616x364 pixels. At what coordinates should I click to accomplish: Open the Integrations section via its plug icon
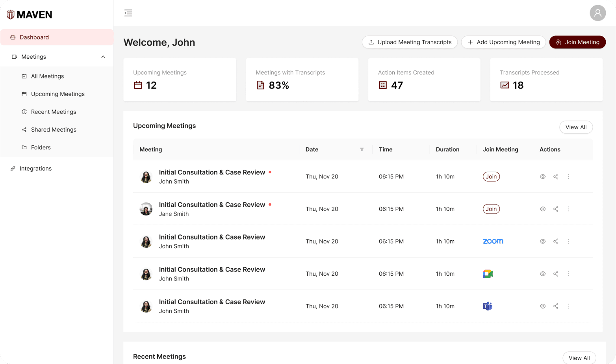tap(13, 168)
